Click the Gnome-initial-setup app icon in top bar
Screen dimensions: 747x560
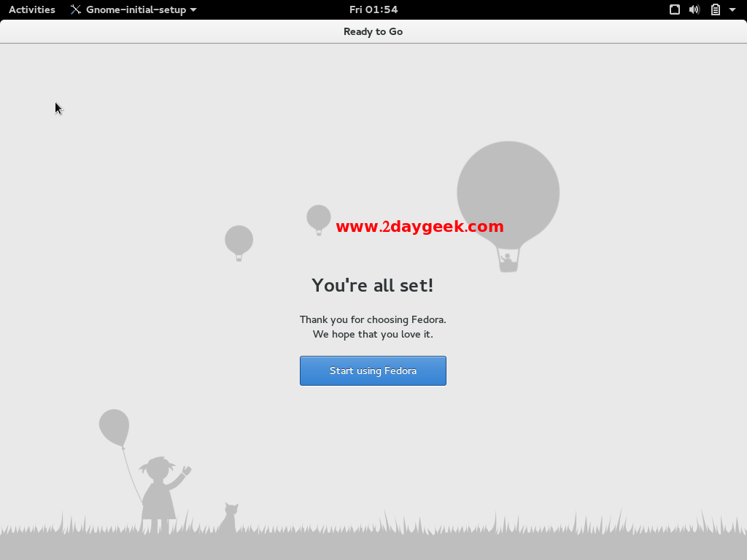tap(76, 9)
